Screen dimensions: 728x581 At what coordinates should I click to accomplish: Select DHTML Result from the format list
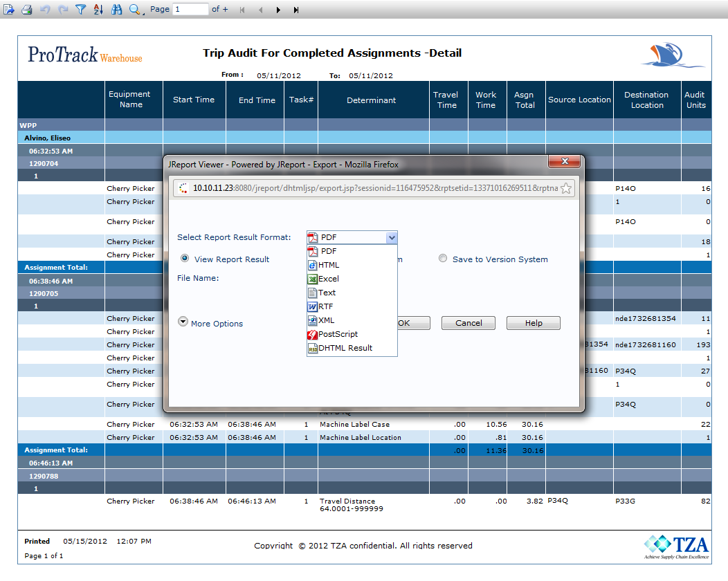point(352,348)
